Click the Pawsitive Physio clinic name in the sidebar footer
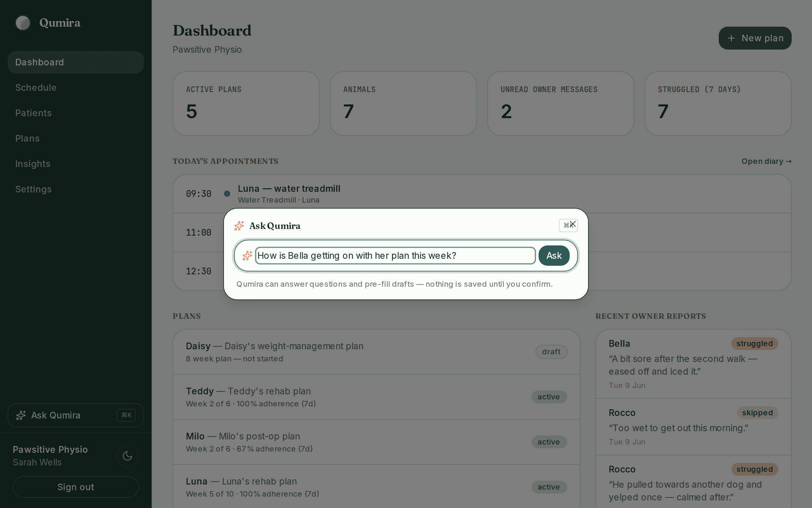This screenshot has width=812, height=508. pos(50,450)
